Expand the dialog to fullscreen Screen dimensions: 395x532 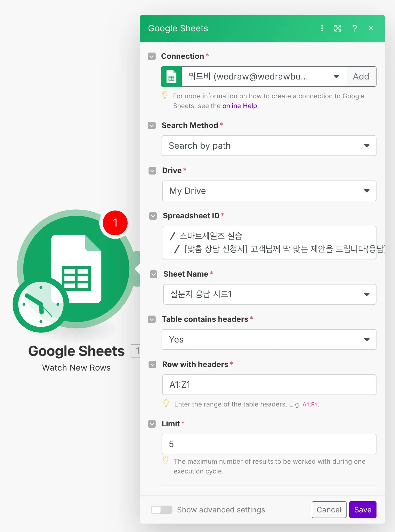coord(338,28)
